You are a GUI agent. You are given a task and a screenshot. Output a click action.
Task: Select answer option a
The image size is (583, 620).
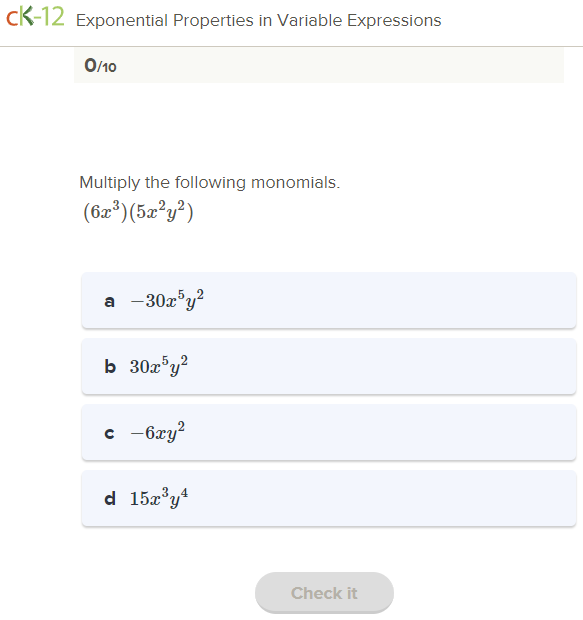click(329, 300)
